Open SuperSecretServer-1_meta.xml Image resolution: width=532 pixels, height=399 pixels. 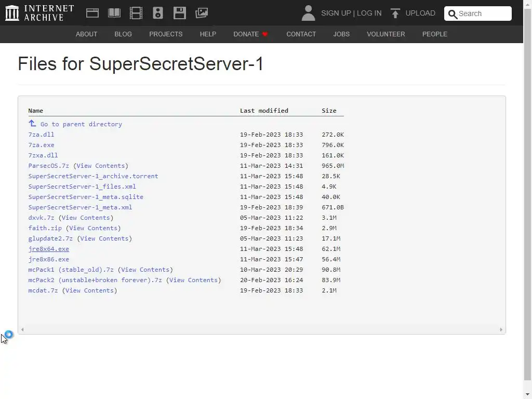click(x=80, y=207)
